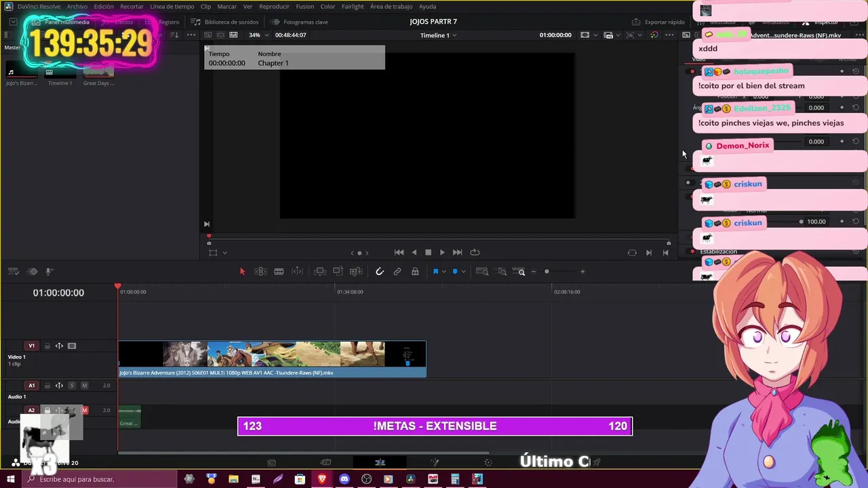Viewport: 868px width, 488px height.
Task: Click the voiceover microphone icon
Action: pyautogui.click(x=50, y=272)
